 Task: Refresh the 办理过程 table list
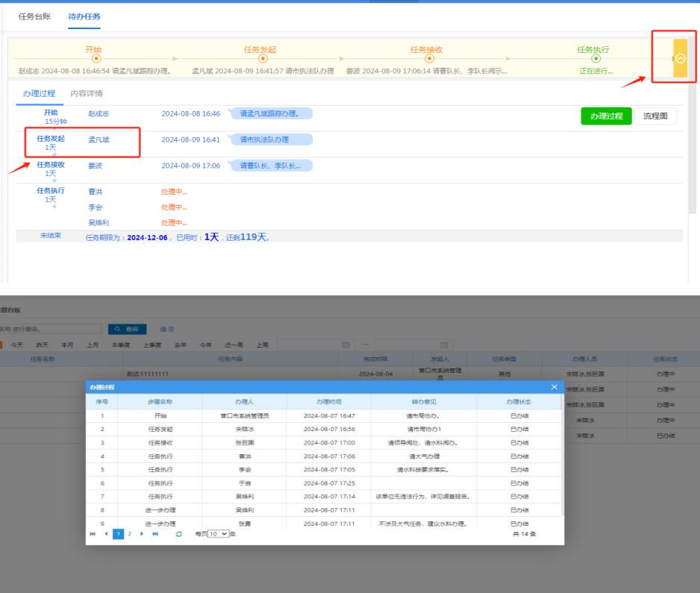178,535
